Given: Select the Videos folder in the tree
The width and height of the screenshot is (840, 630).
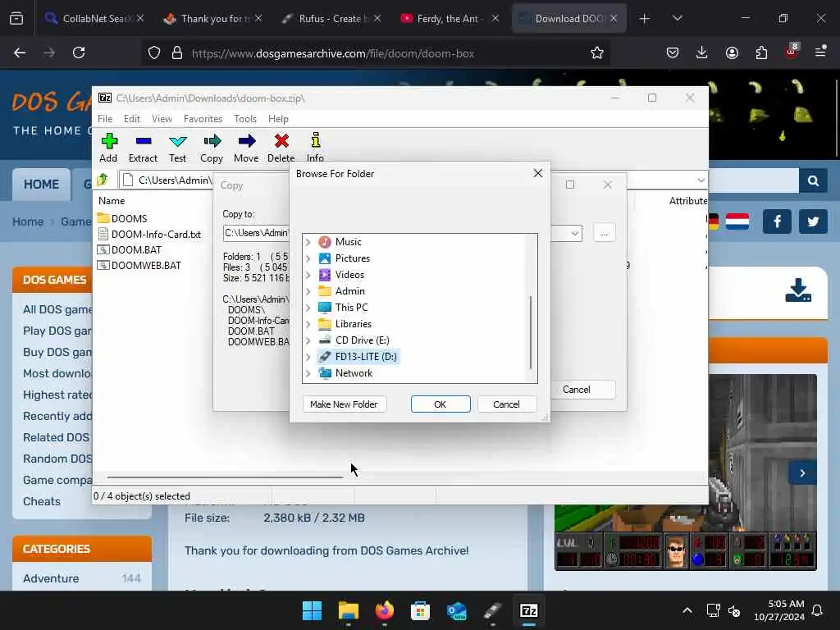Looking at the screenshot, I should click(349, 275).
